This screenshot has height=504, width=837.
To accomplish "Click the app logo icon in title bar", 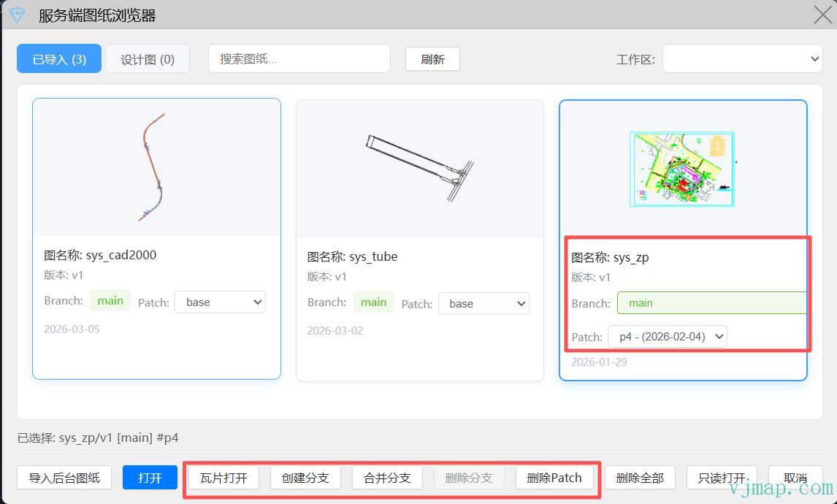I will pos(17,15).
